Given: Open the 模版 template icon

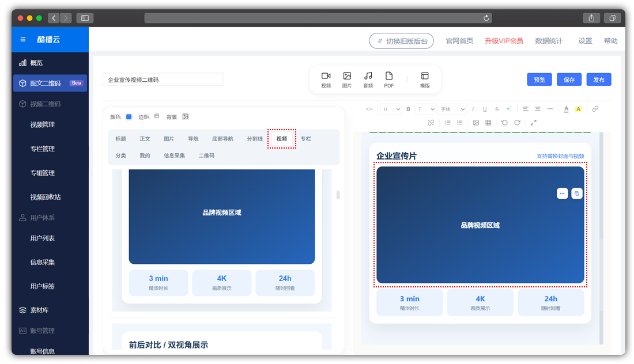Looking at the screenshot, I should coord(425,79).
